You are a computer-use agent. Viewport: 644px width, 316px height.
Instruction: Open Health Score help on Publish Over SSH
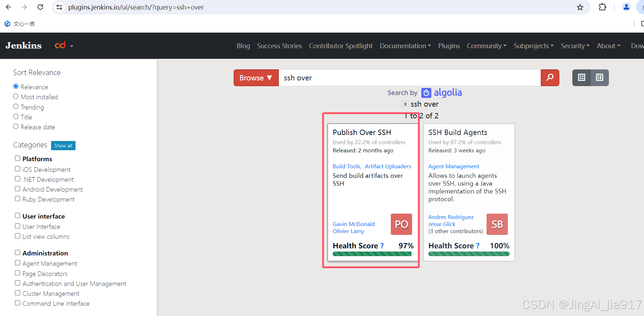coord(382,246)
